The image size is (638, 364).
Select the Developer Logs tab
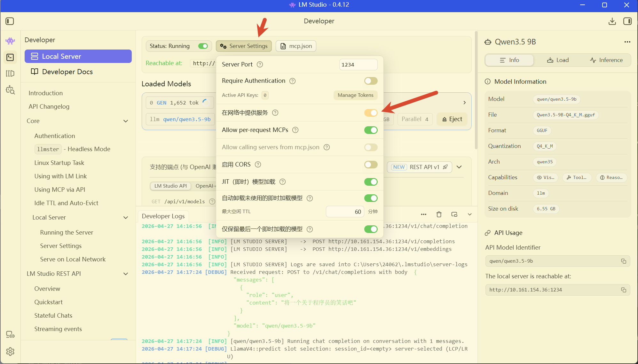[x=163, y=216]
